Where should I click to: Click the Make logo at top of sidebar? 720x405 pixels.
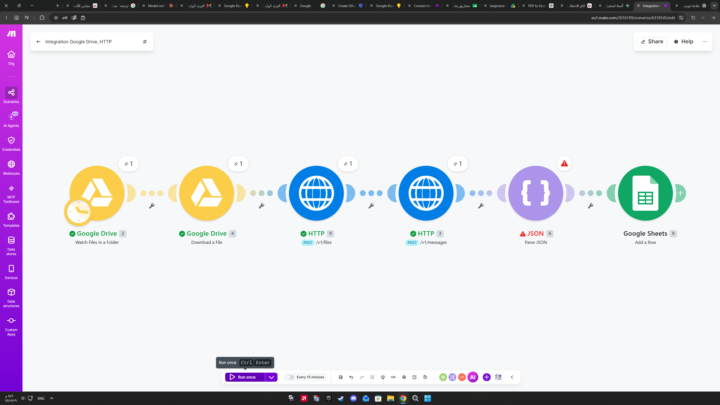pyautogui.click(x=11, y=34)
